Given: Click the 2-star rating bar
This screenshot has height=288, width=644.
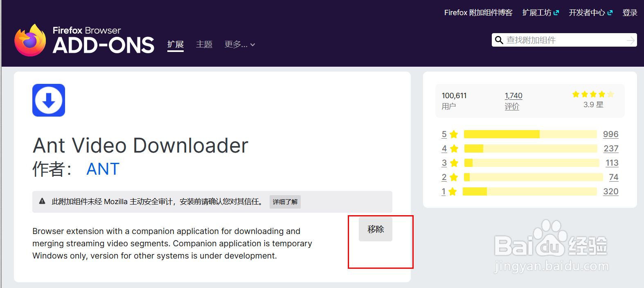Looking at the screenshot, I should 534,177.
